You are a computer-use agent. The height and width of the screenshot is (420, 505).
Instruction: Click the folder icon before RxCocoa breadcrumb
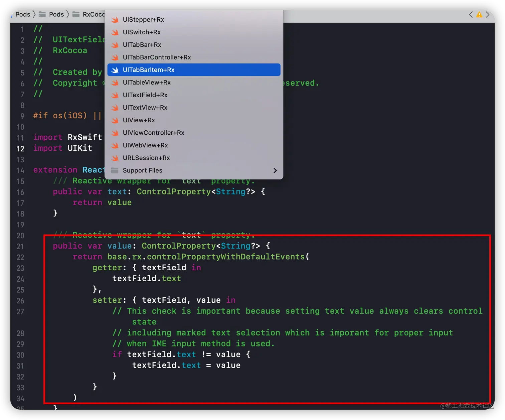point(76,14)
